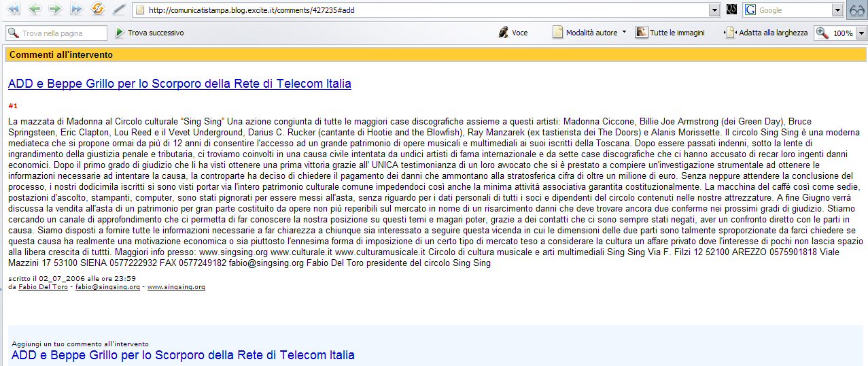Screen dimensions: 868x366
Task: Open the fabio@singsing.org email link
Action: pyautogui.click(x=107, y=287)
